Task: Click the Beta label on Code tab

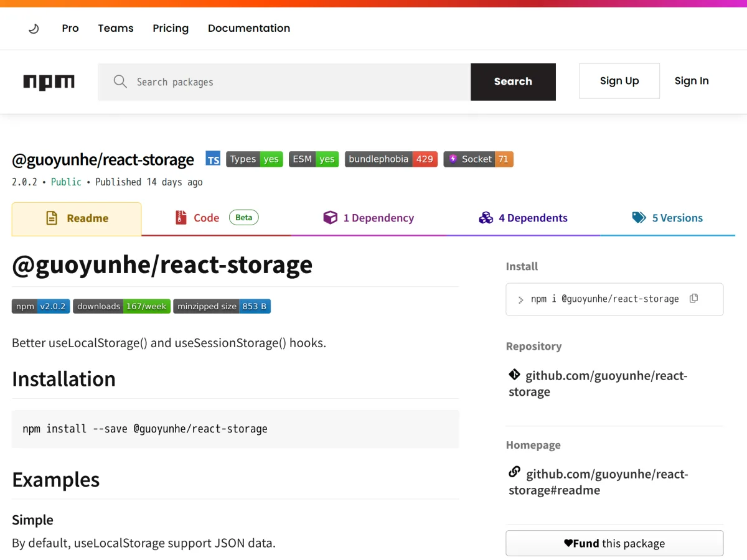Action: [244, 217]
